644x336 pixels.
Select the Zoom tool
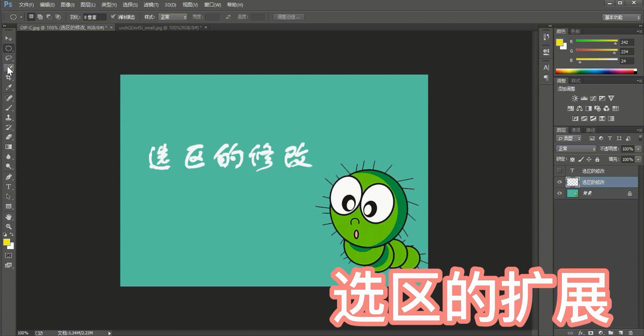(x=8, y=226)
